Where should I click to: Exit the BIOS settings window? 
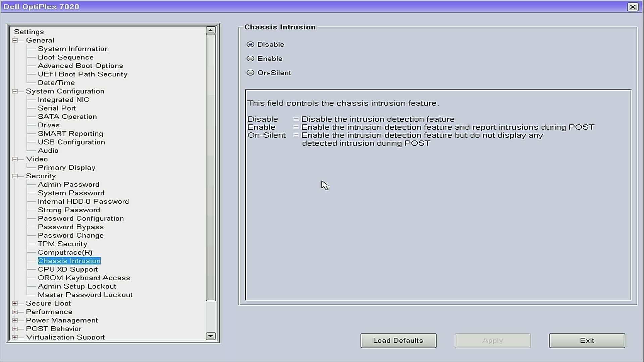(x=587, y=340)
